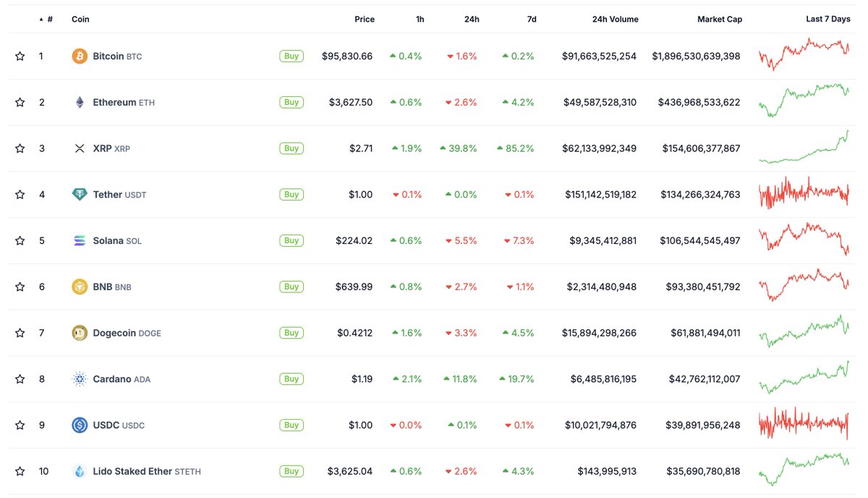
Task: Click the Lido Staked Ether logo icon
Action: [x=80, y=471]
